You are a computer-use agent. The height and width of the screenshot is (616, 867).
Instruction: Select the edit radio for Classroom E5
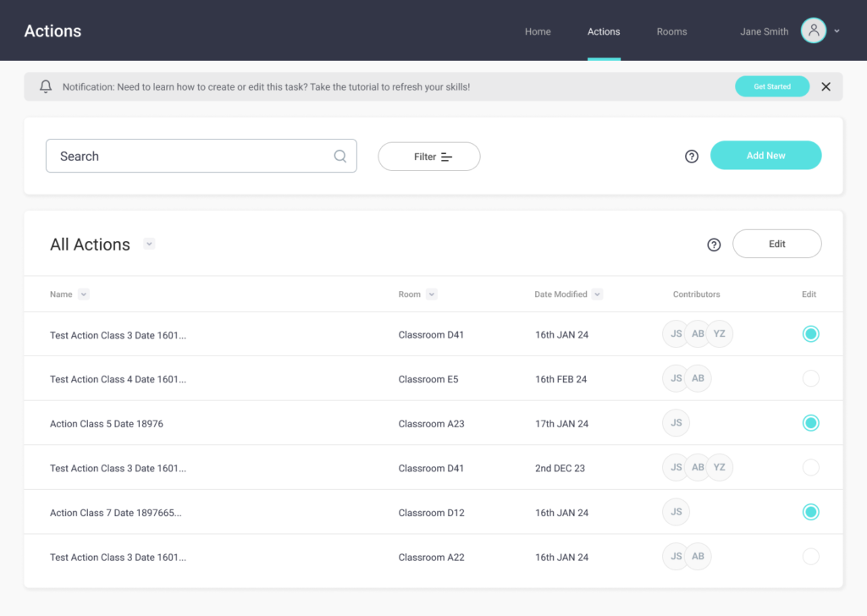coord(810,378)
